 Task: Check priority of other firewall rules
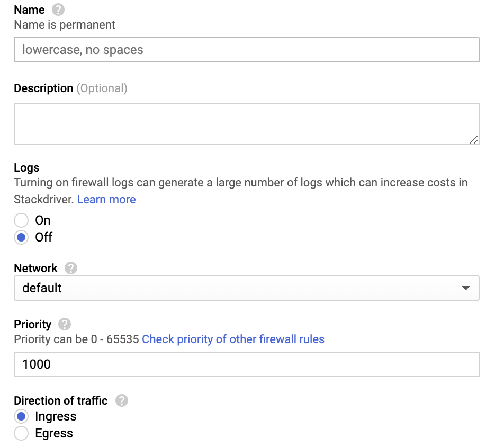coord(233,339)
